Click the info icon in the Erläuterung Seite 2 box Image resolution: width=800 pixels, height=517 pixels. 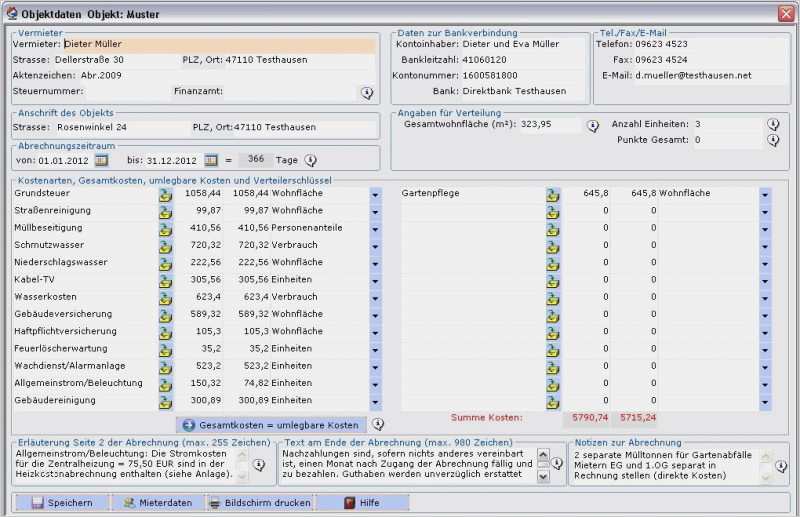(258, 465)
